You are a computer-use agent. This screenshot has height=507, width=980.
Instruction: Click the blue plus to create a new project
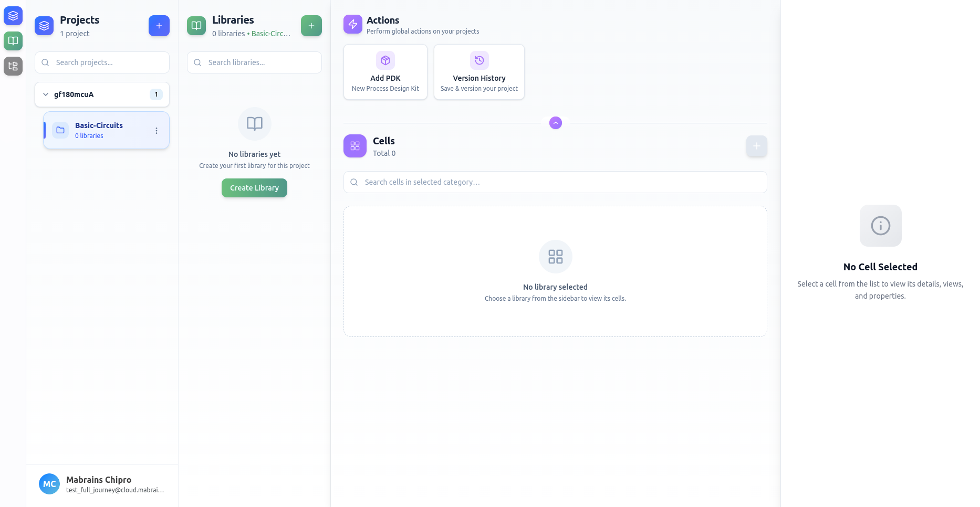pyautogui.click(x=159, y=25)
